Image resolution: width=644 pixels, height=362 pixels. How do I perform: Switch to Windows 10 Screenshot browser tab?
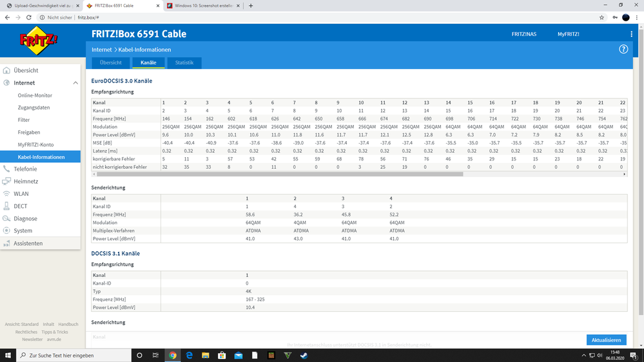pyautogui.click(x=203, y=6)
